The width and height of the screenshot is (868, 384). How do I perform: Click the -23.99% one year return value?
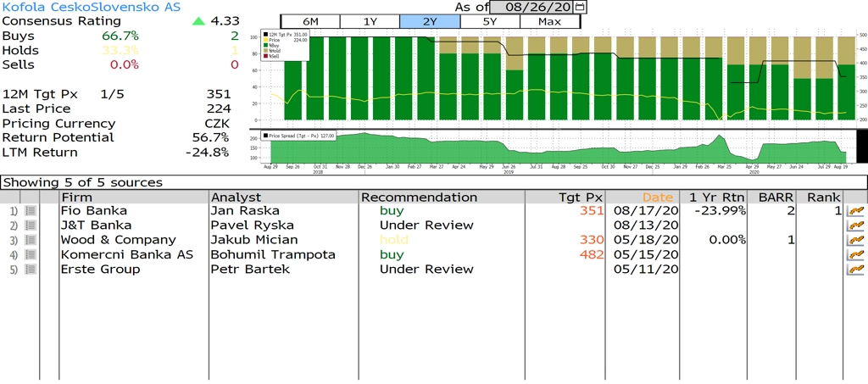click(x=720, y=211)
